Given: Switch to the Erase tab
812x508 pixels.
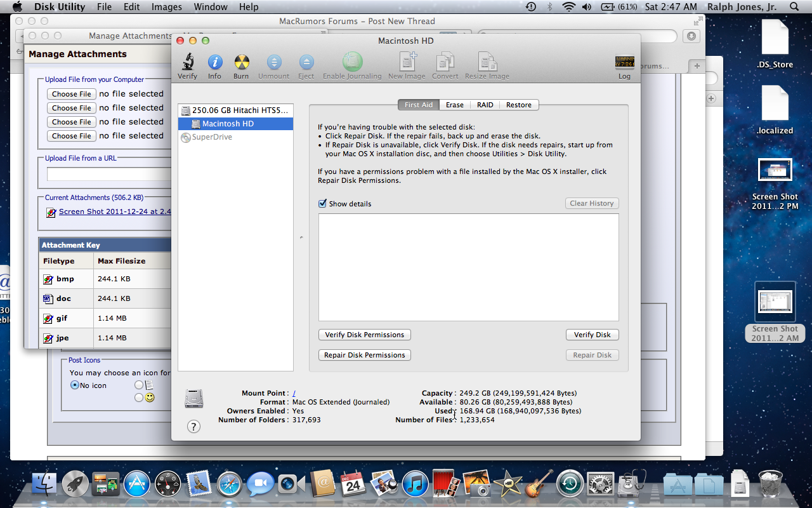Looking at the screenshot, I should pos(455,105).
